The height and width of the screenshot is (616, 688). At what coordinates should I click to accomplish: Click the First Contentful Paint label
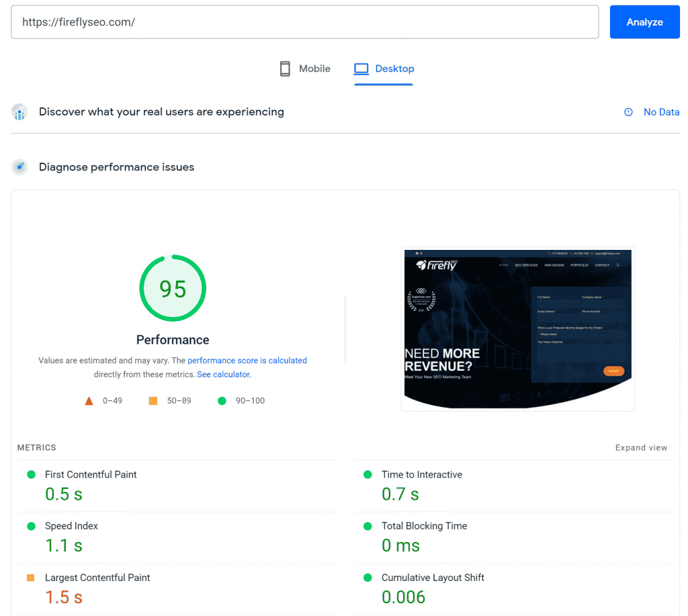91,474
